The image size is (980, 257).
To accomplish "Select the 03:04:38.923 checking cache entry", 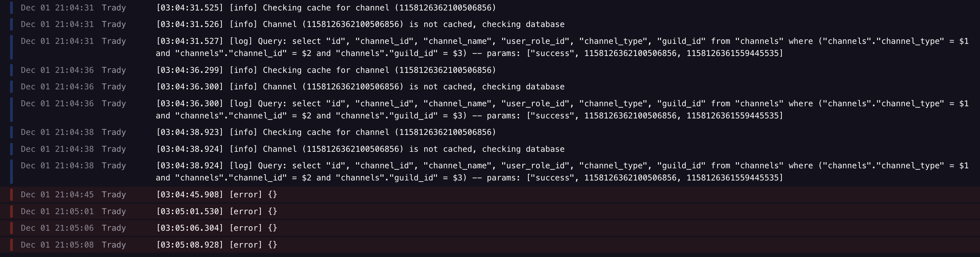I will [x=490, y=133].
